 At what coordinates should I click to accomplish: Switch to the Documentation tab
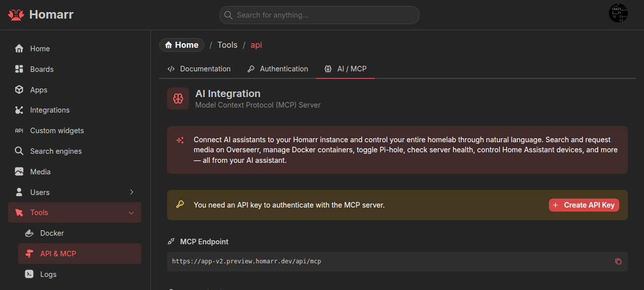pyautogui.click(x=199, y=69)
